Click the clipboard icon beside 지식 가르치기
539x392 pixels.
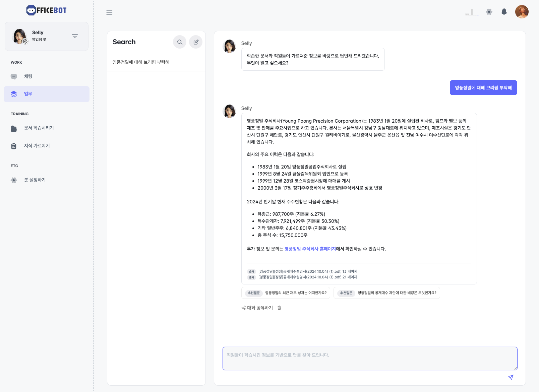(14, 146)
